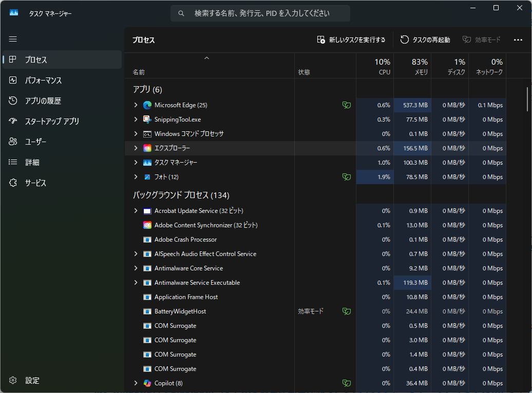Select the 537.3 MB memory cell
This screenshot has width=532, height=393.
coord(412,105)
